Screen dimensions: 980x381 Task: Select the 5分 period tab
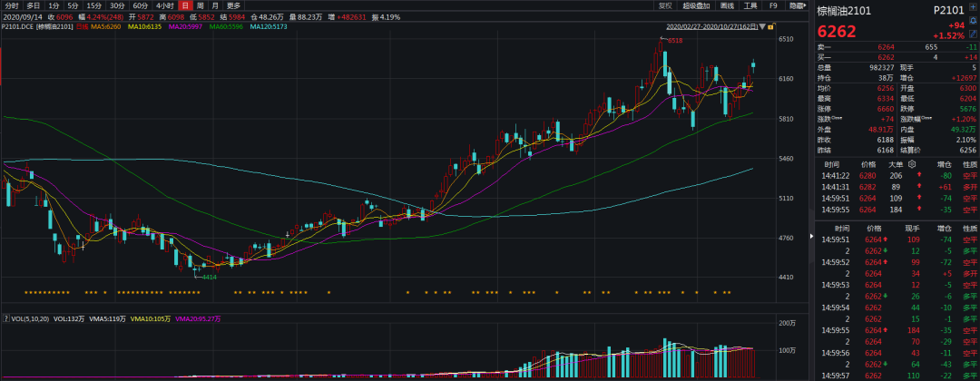tap(73, 5)
